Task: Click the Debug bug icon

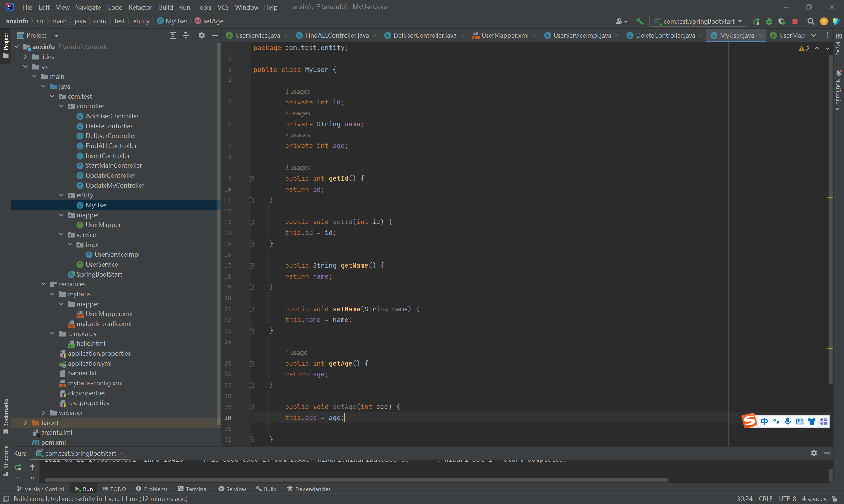Action: (769, 21)
